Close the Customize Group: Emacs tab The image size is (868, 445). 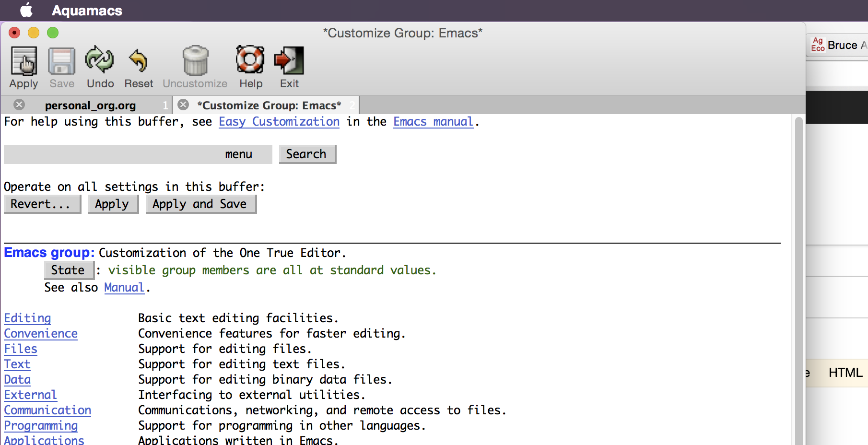tap(183, 105)
